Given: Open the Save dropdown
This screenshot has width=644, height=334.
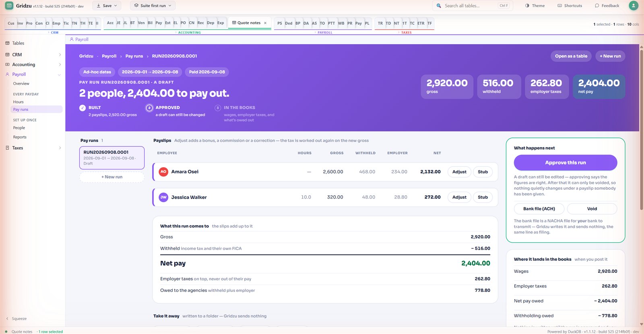Looking at the screenshot, I should [x=107, y=6].
